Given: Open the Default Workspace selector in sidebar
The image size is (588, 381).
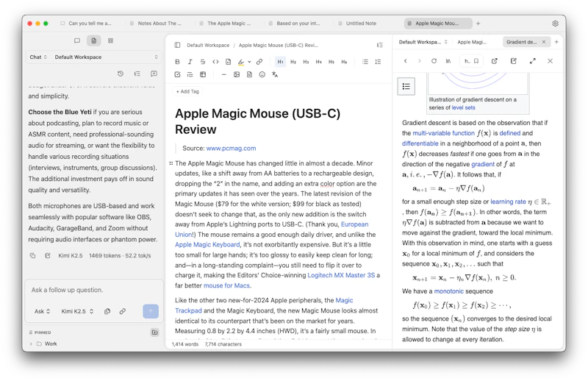Looking at the screenshot, I should [x=106, y=57].
